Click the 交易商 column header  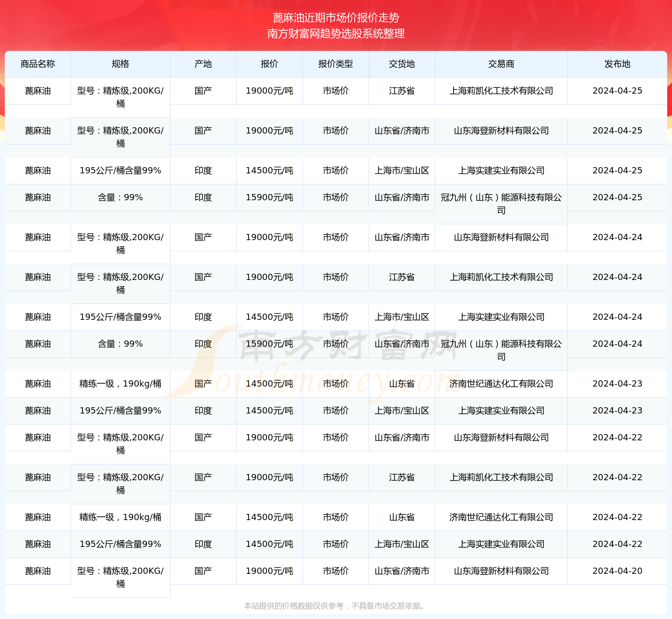point(501,64)
